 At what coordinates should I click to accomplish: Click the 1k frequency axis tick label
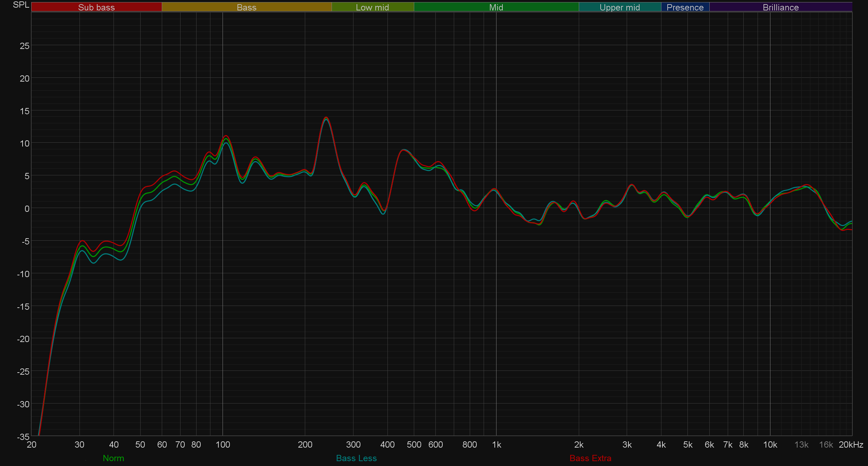coord(496,444)
